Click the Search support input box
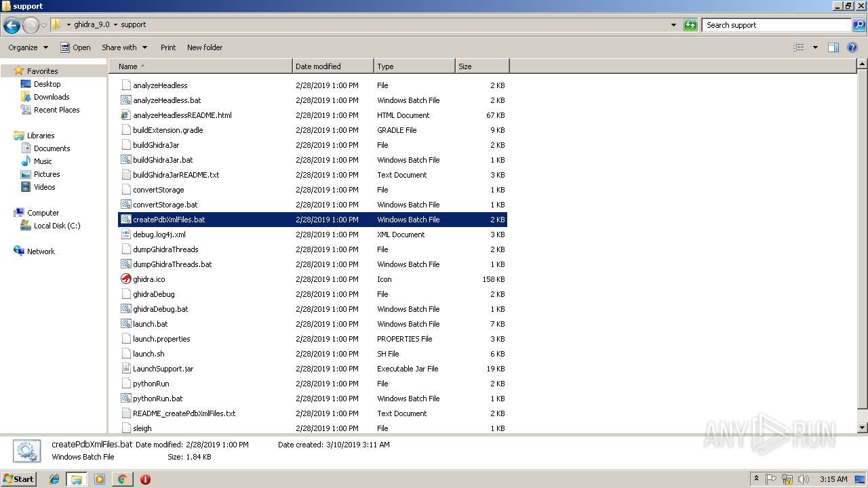The width and height of the screenshot is (868, 488). (776, 25)
